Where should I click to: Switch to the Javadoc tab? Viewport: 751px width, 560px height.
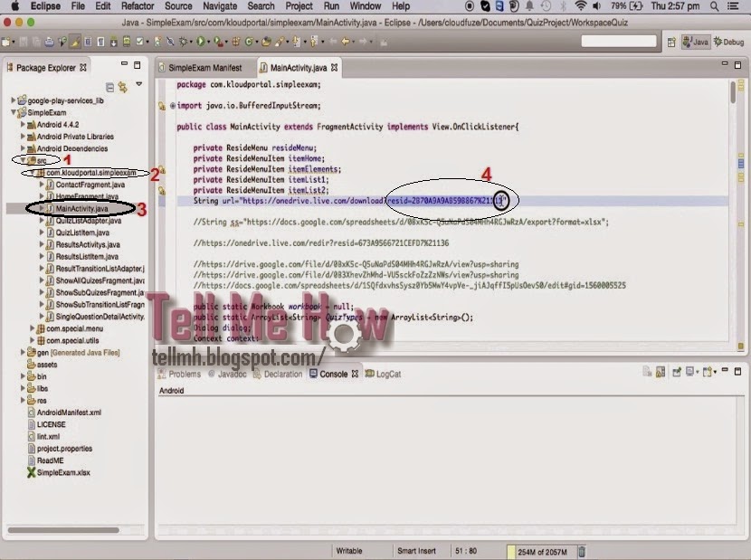[x=227, y=375]
